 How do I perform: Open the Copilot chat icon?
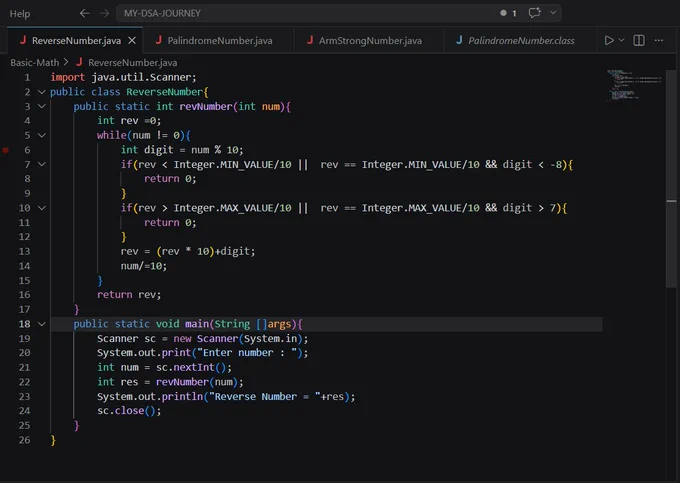pos(534,13)
